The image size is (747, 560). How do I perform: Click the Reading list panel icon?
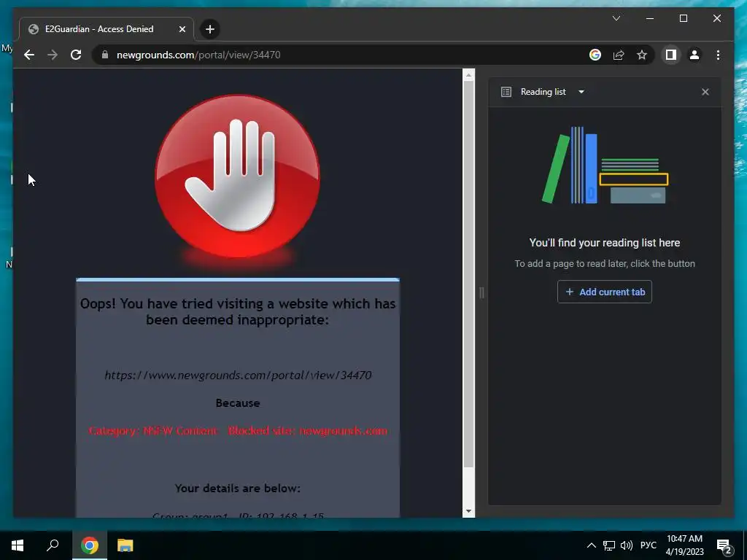[x=506, y=92]
